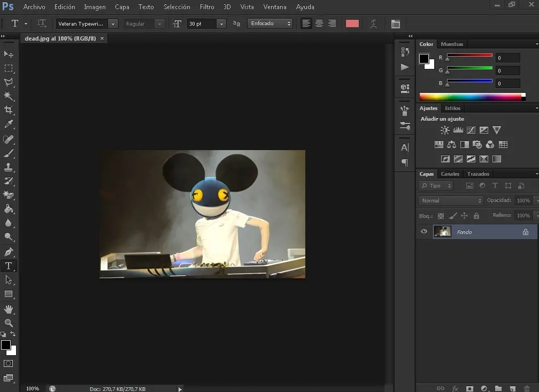Select the Pen tool
Screen dimensions: 539x392
coord(9,252)
